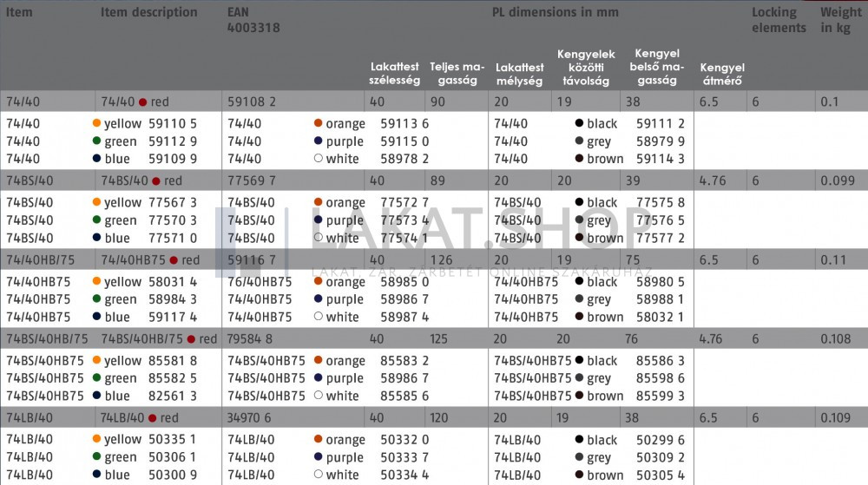Viewport: 868px width, 485px height.
Task: Select the green dot next to 50306 1
Action: point(96,457)
